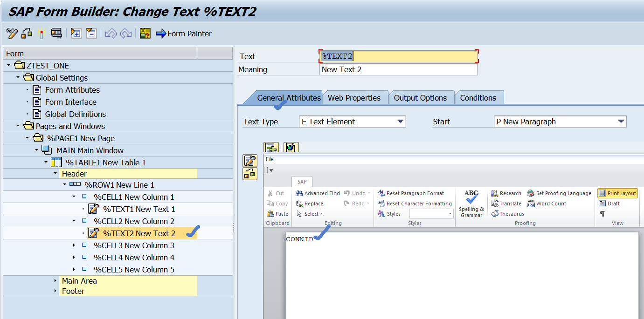Switch to Conditions tab

tap(478, 98)
